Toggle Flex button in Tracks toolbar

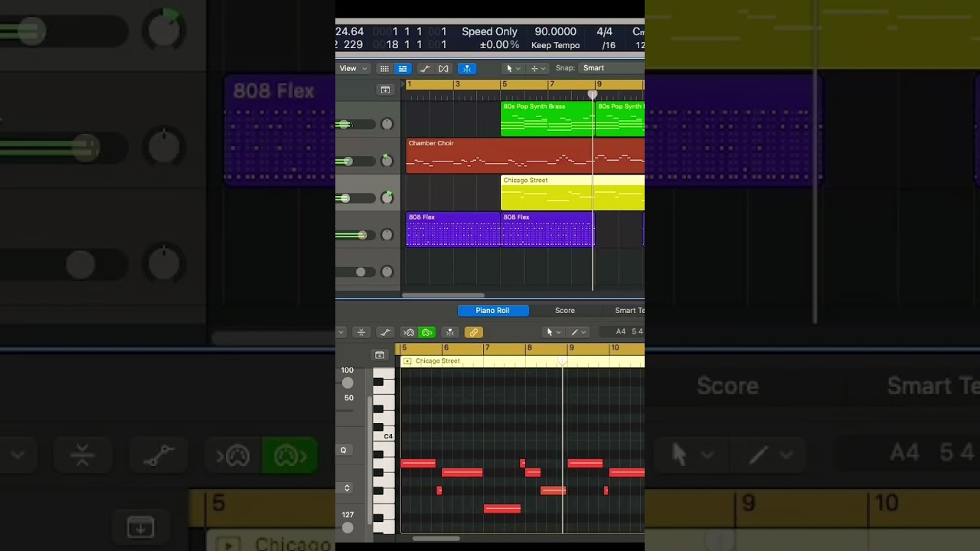click(443, 69)
